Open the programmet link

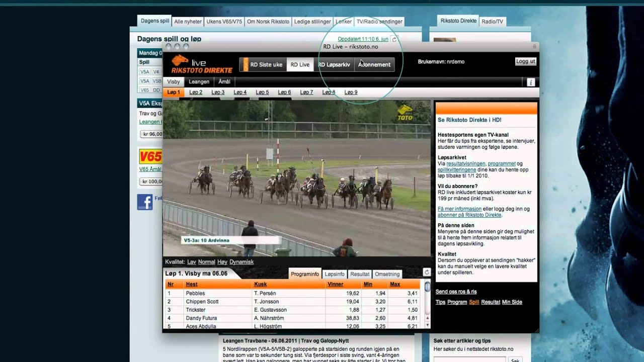[x=502, y=163]
